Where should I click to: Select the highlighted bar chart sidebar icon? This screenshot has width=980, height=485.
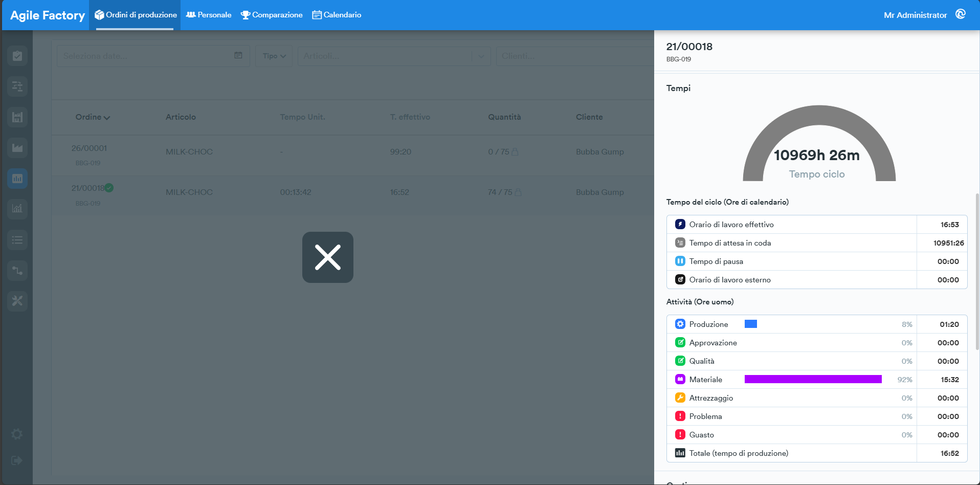point(17,179)
